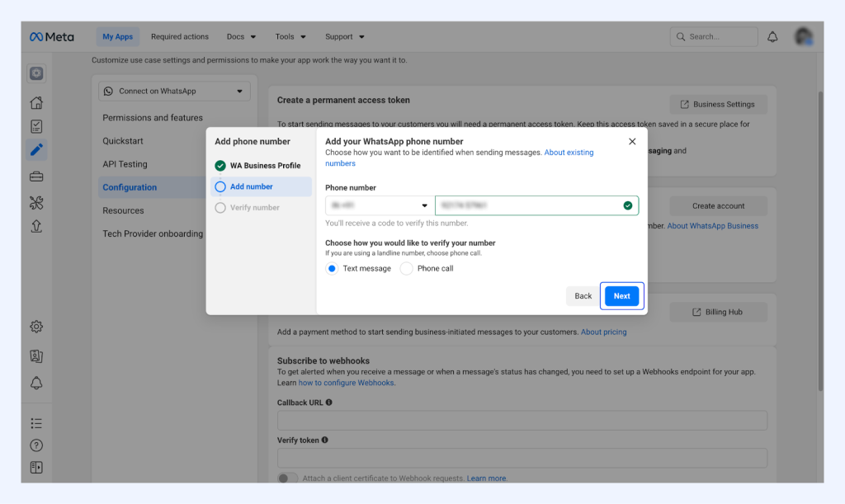The height and width of the screenshot is (504, 845).
Task: Open API Testing section
Action: coord(125,163)
